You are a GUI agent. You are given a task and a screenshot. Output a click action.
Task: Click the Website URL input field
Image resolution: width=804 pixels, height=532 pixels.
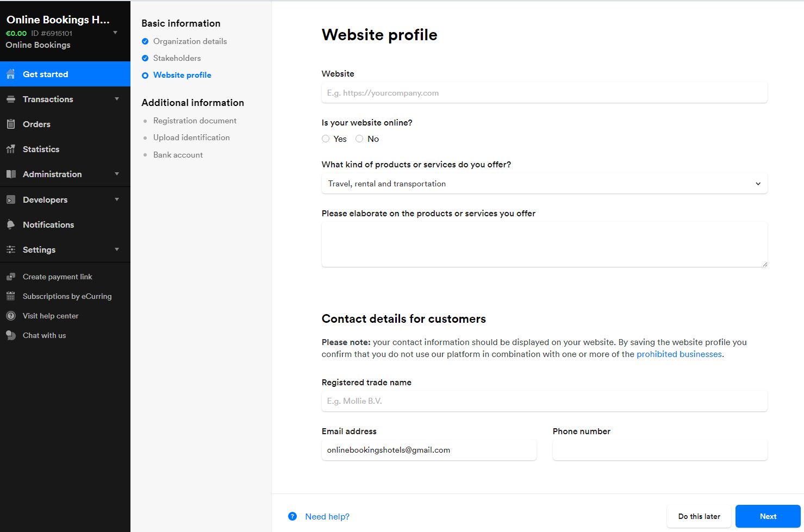coord(544,93)
